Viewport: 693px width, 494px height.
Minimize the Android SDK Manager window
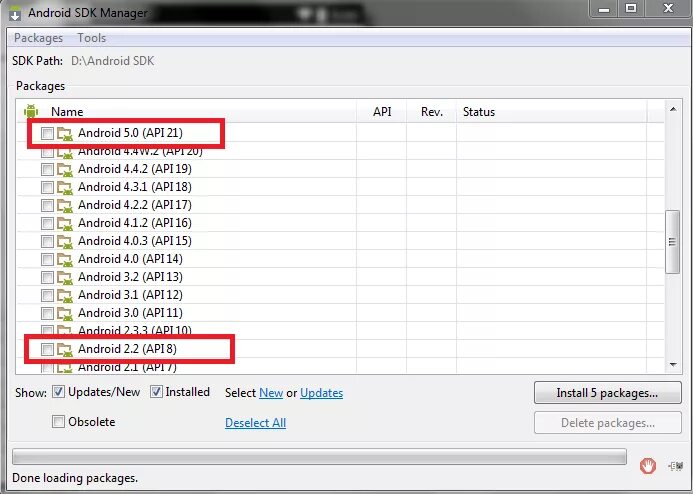click(604, 9)
